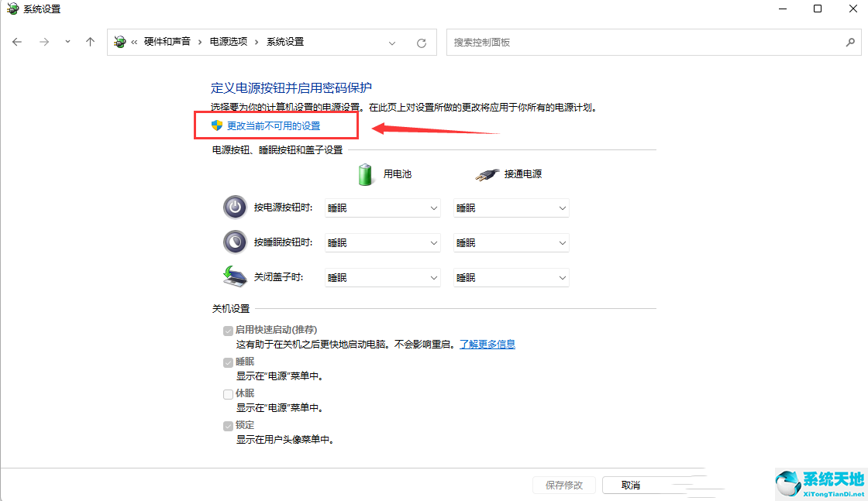Enable the 休眠 checkbox
868x501 pixels.
pos(228,393)
